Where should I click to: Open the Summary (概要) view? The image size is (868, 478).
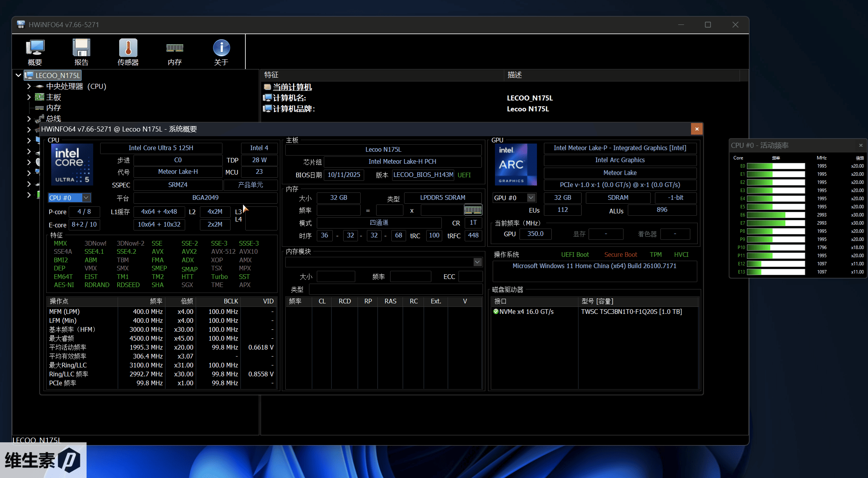(35, 52)
